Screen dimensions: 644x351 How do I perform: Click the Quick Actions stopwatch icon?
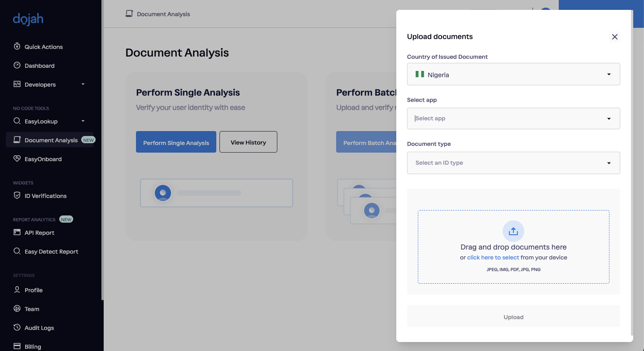17,46
